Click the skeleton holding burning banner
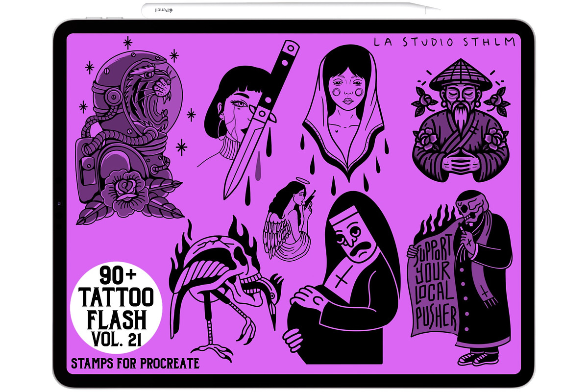Image resolution: width=588 pixels, height=392 pixels. pos(459,277)
